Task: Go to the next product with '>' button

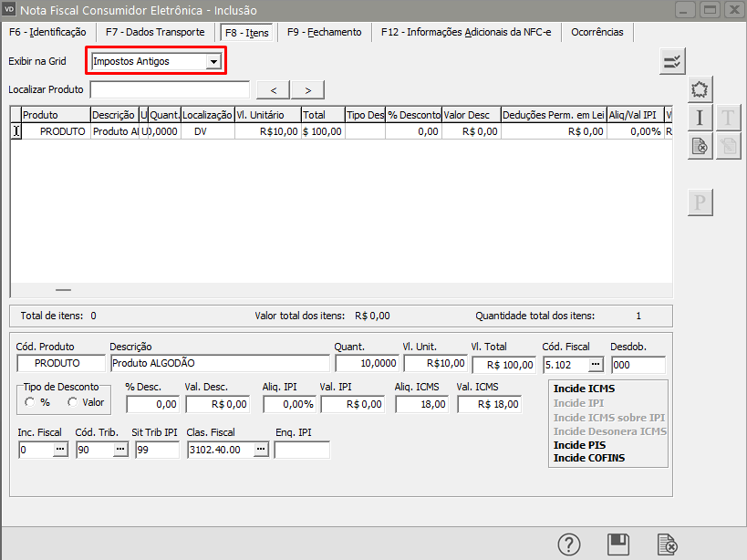Action: pos(308,89)
